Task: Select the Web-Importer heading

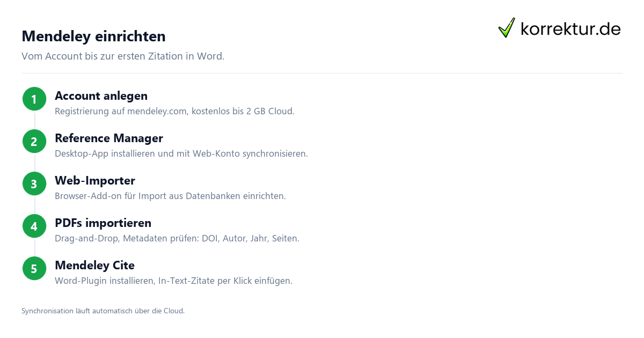Action: (95, 181)
